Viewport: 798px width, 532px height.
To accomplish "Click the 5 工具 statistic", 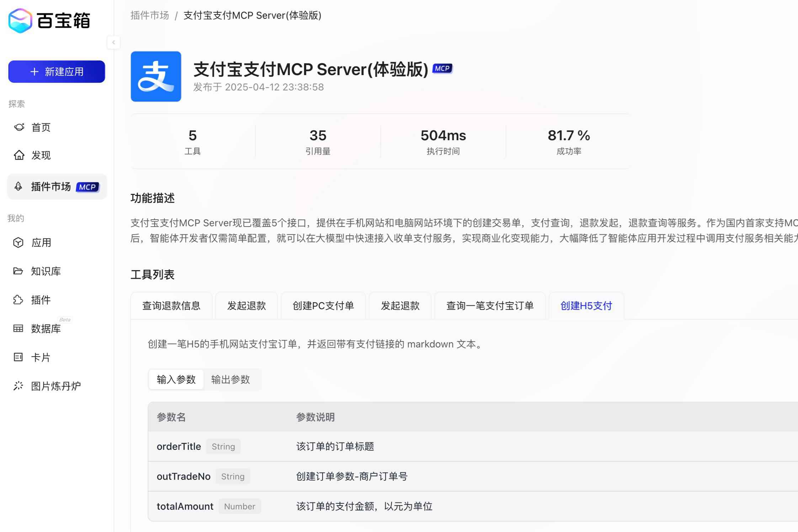I will pos(193,142).
